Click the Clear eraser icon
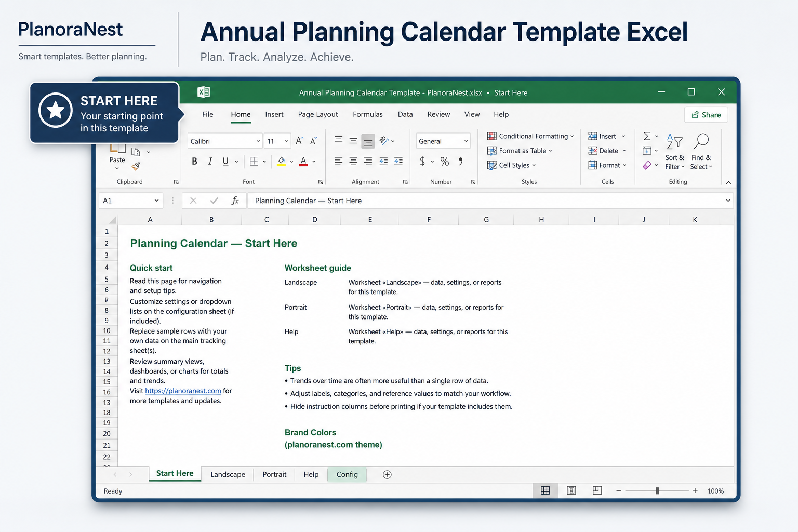This screenshot has width=798, height=532. (x=647, y=165)
